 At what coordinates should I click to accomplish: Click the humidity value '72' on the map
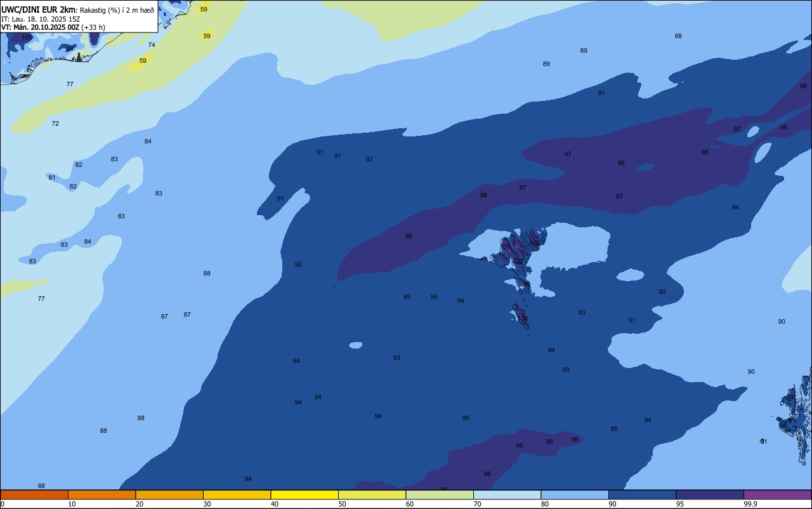tap(55, 123)
